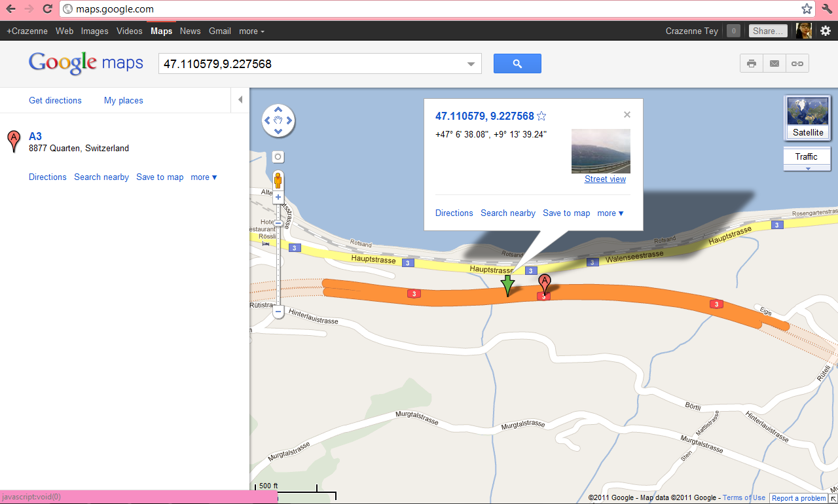The height and width of the screenshot is (504, 838).
Task: Click the 47.110579, 9.227568 heading
Action: point(484,116)
